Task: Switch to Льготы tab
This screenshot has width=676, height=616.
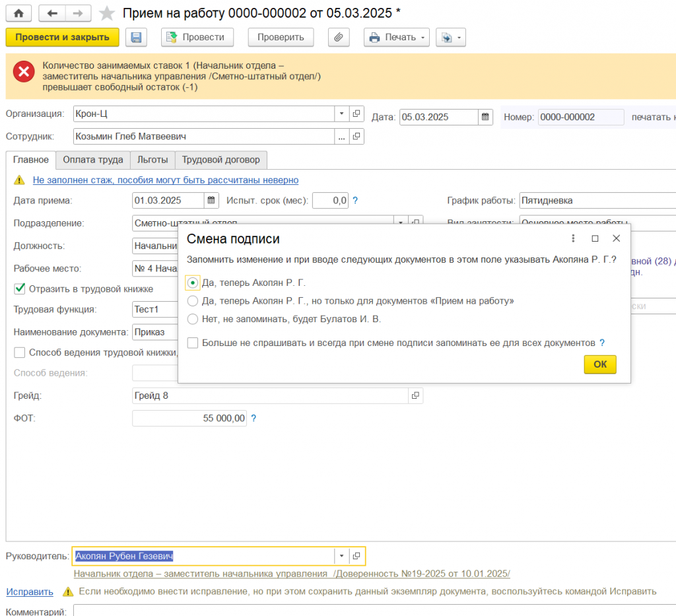Action: 152,160
